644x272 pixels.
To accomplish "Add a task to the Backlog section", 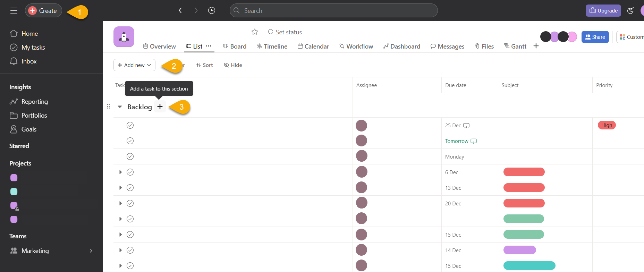I will point(160,107).
